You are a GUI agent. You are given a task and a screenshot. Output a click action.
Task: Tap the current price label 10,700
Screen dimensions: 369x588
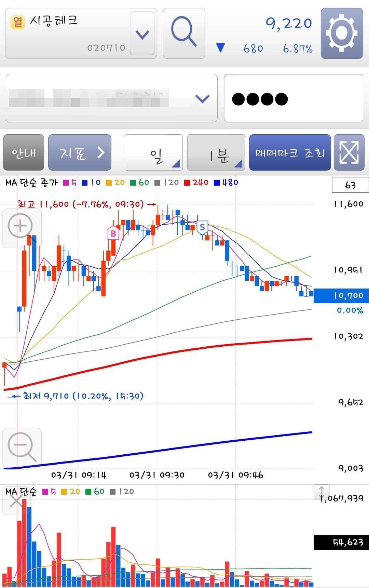click(341, 296)
